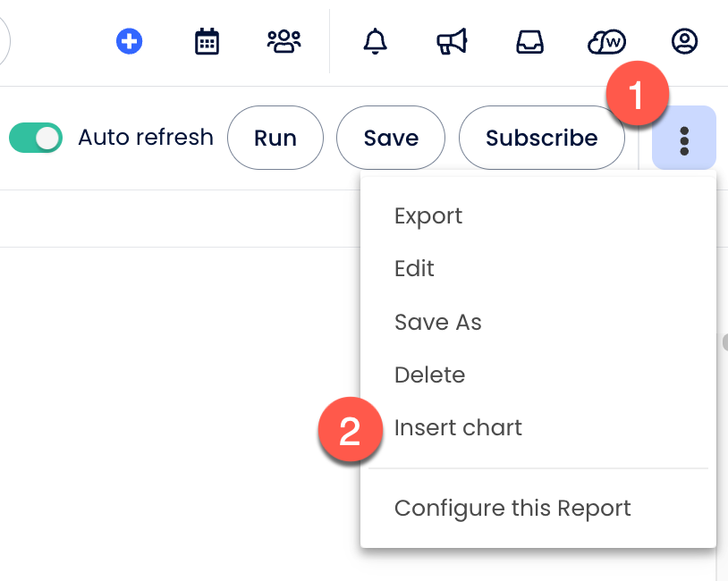This screenshot has height=581, width=728.
Task: Choose Export from the menu
Action: pos(428,216)
